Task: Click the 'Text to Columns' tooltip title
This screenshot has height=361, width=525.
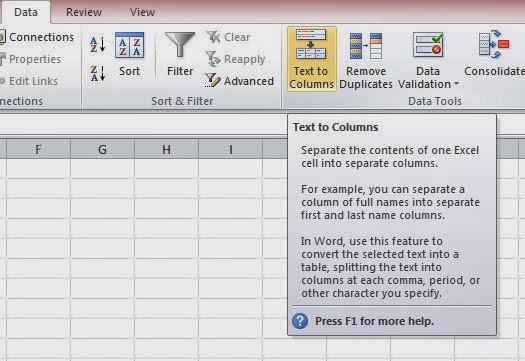Action: (335, 127)
